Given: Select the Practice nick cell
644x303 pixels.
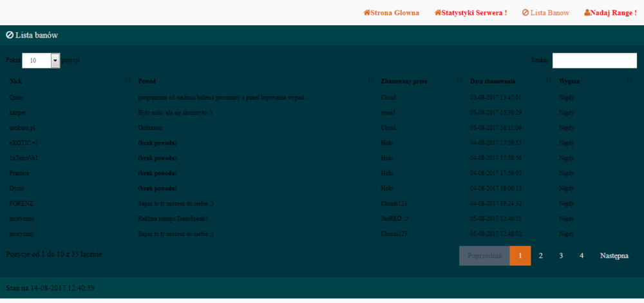Looking at the screenshot, I should (x=19, y=173).
